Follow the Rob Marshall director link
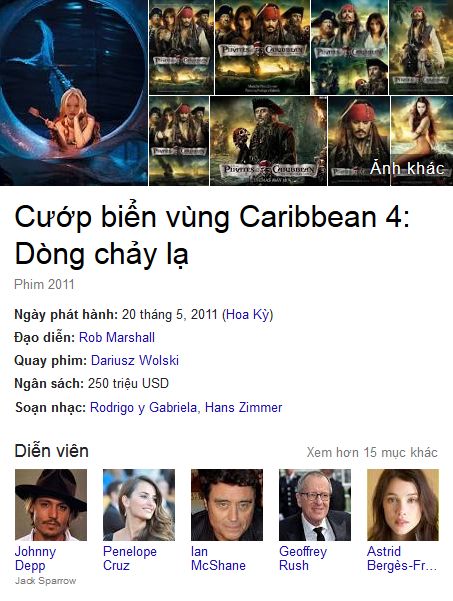Image resolution: width=453 pixels, height=601 pixels. [x=117, y=337]
